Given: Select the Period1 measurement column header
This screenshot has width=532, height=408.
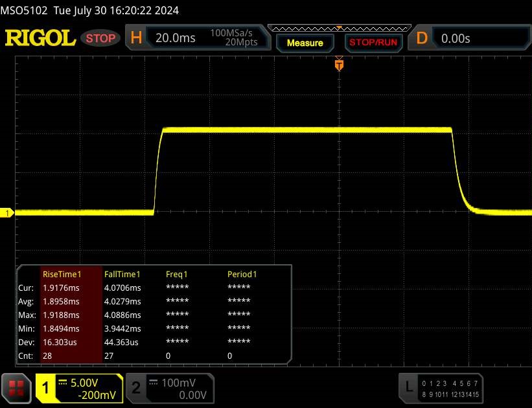Looking at the screenshot, I should [242, 274].
